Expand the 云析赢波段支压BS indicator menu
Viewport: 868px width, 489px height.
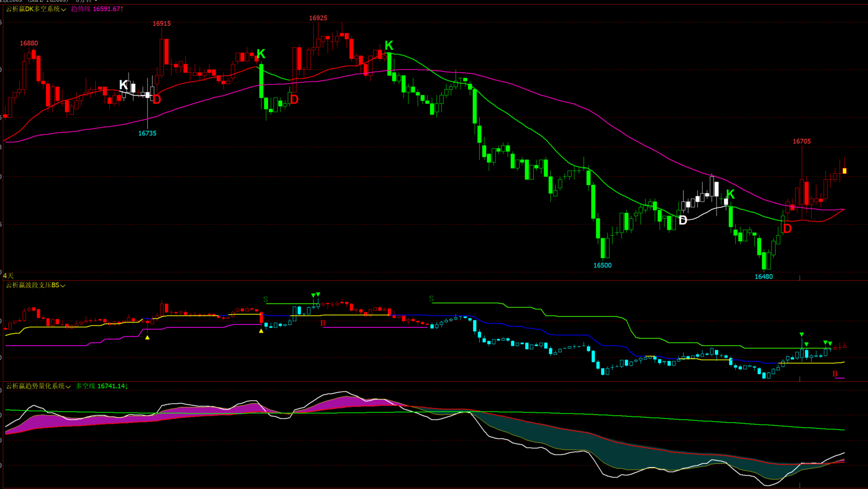(63, 286)
